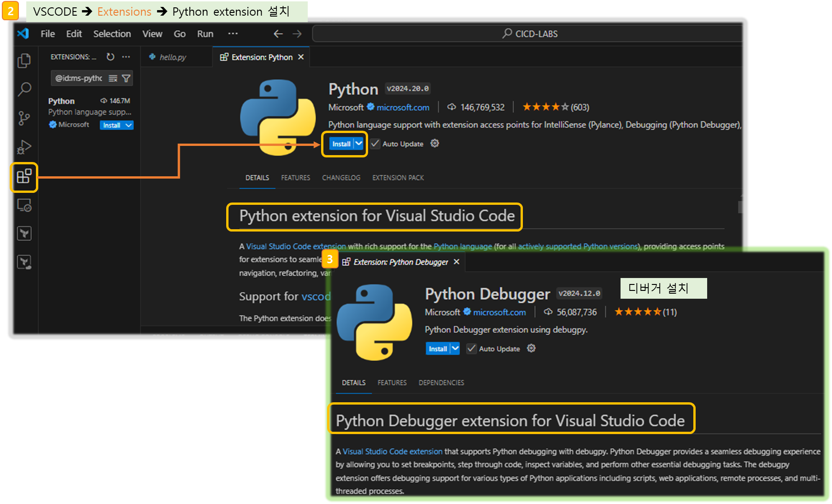The height and width of the screenshot is (504, 832).
Task: Open Python Debugger manage gear
Action: point(531,348)
